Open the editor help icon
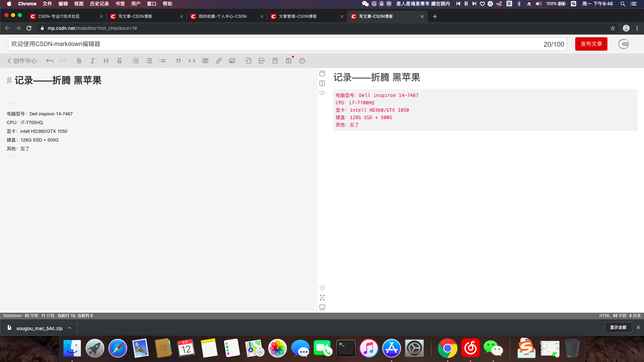Screen dimensions: 644x362 tap(302, 61)
